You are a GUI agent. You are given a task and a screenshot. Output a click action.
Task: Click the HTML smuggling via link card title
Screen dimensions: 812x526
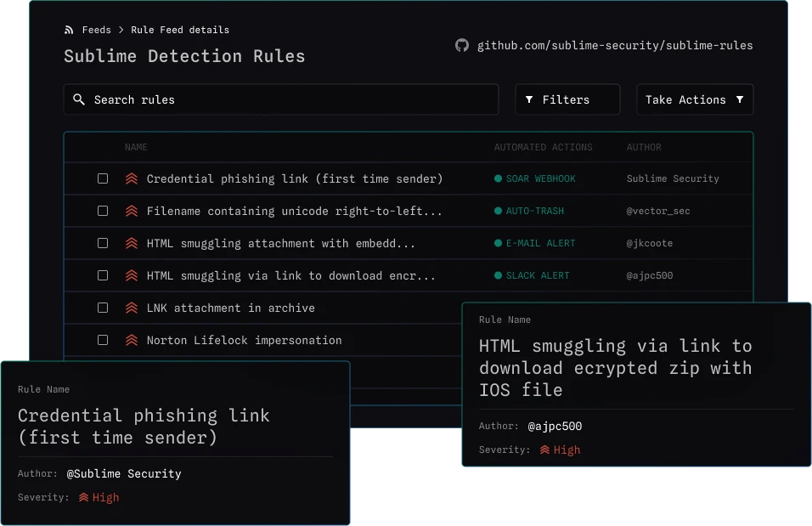tap(615, 367)
